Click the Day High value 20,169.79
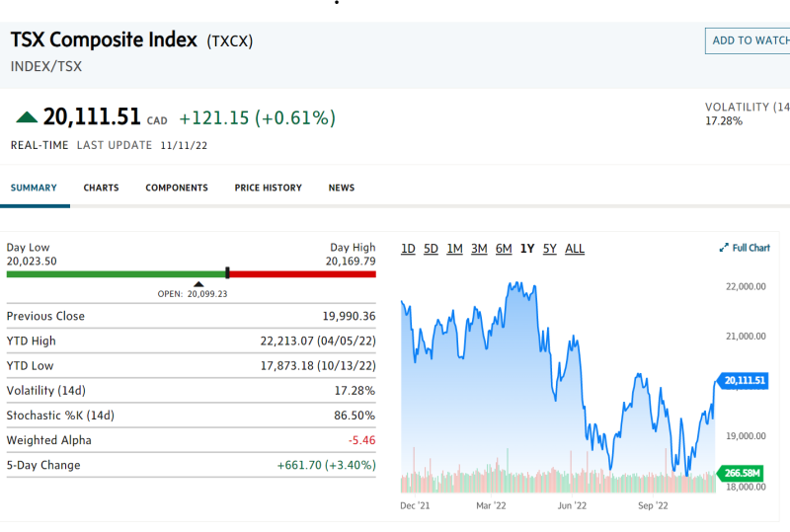 tap(351, 262)
